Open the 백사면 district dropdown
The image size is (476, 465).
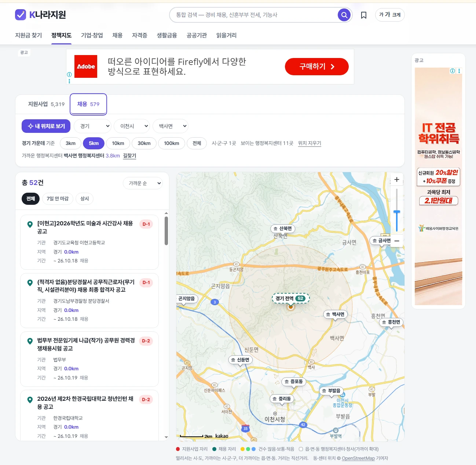(x=171, y=126)
